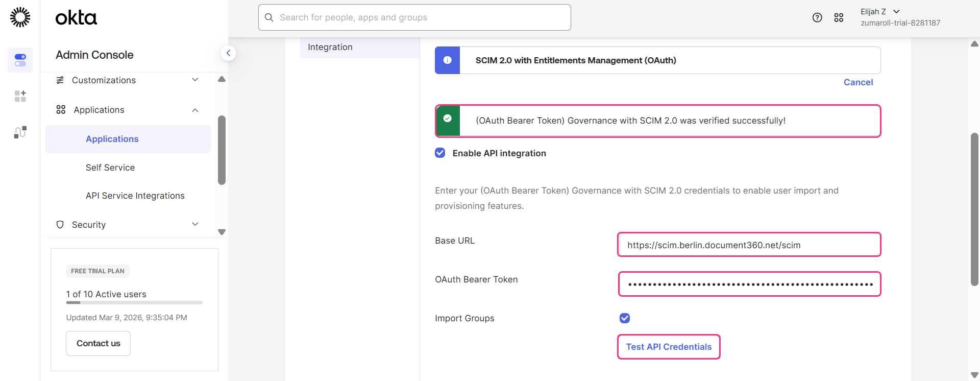Uncheck the Import Groups checkbox
This screenshot has height=381, width=980.
(625, 318)
